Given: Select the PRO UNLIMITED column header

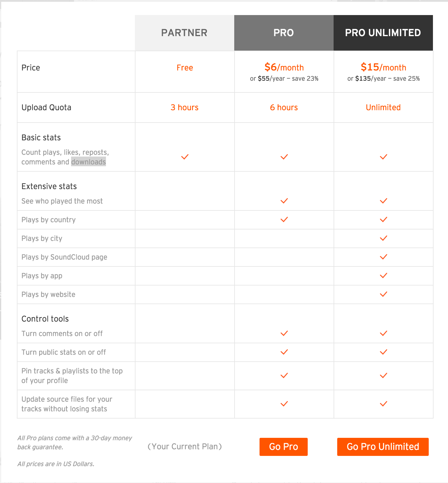Looking at the screenshot, I should pos(383,33).
